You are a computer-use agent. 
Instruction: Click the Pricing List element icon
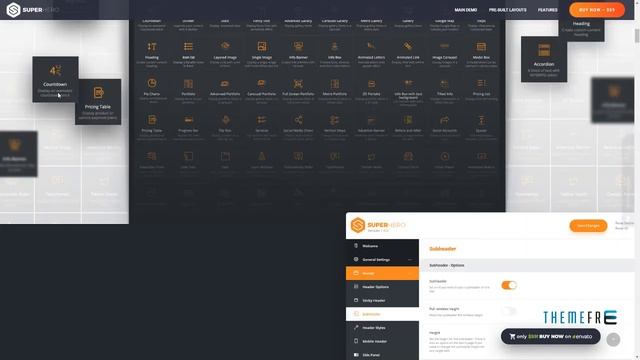[x=481, y=83]
